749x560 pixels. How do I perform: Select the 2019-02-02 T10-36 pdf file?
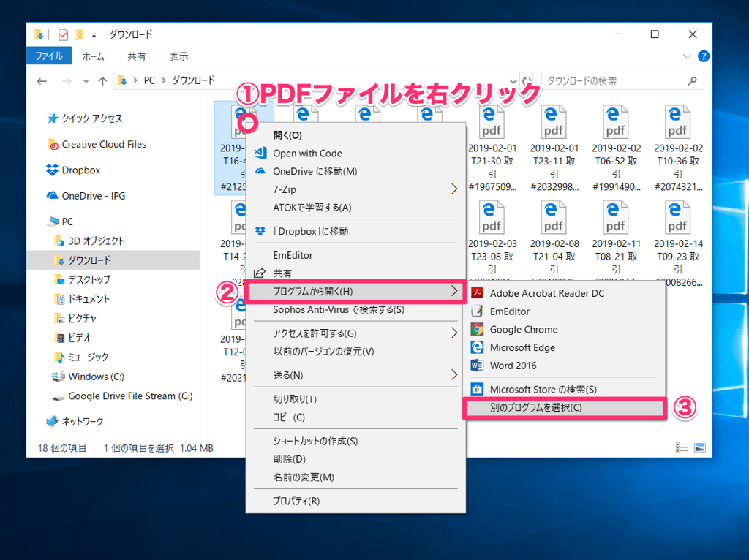pyautogui.click(x=678, y=148)
